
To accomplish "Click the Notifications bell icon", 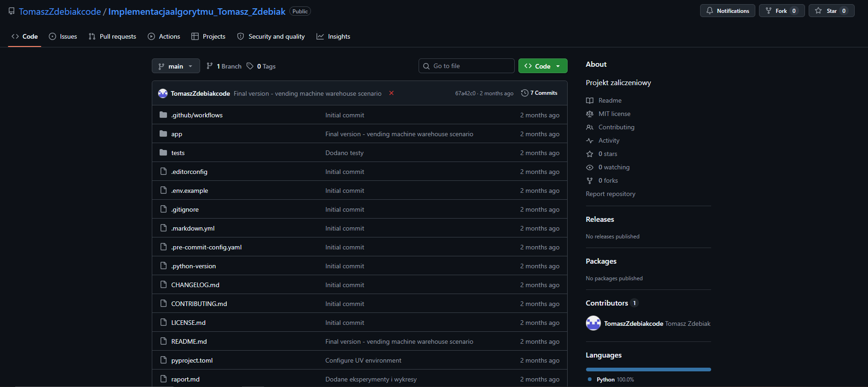I will 710,11.
